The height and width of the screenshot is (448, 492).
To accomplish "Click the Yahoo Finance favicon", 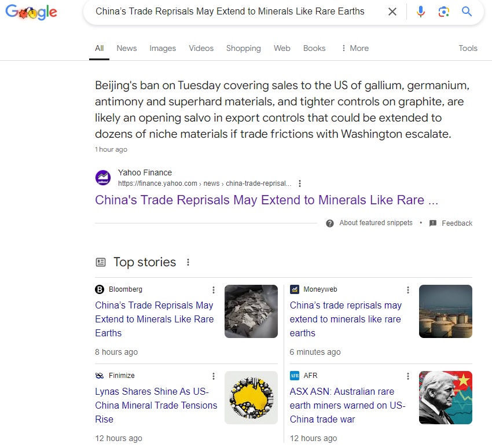I will click(x=103, y=178).
